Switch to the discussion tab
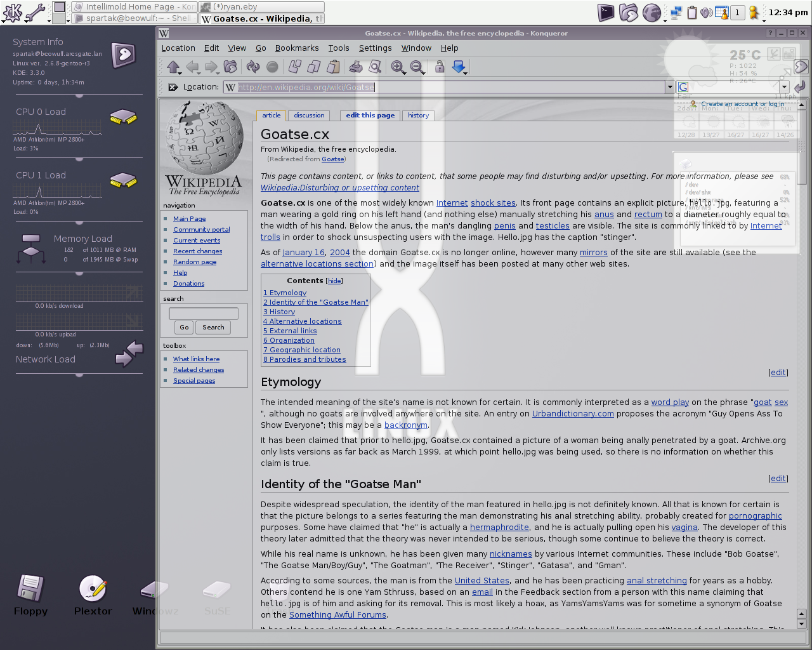 pos(309,116)
